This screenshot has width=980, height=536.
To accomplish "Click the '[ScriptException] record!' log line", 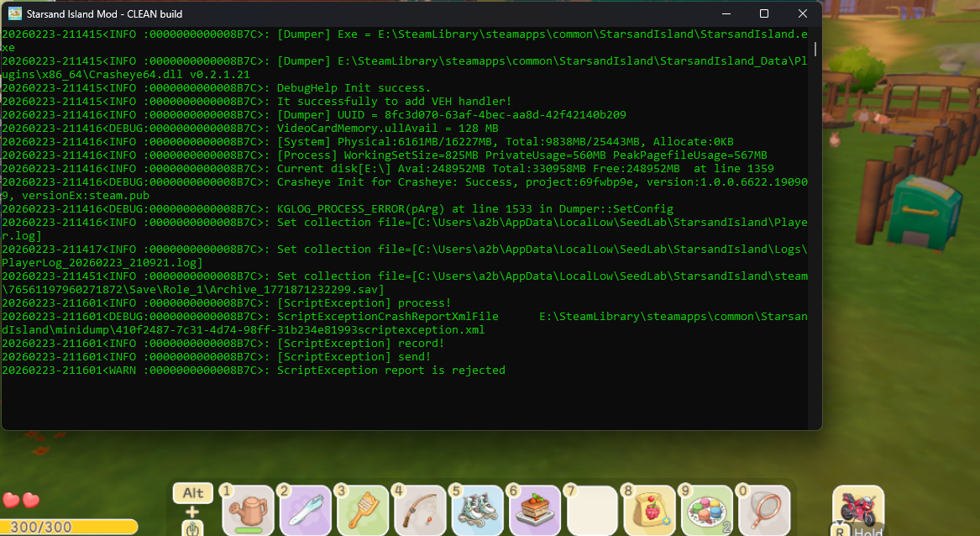I will 223,344.
